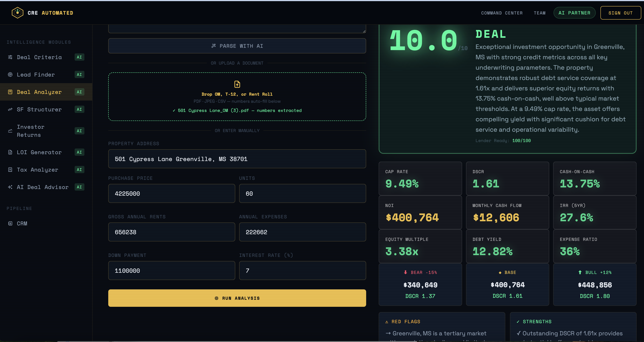Click the LOI Generator document icon

10,152
